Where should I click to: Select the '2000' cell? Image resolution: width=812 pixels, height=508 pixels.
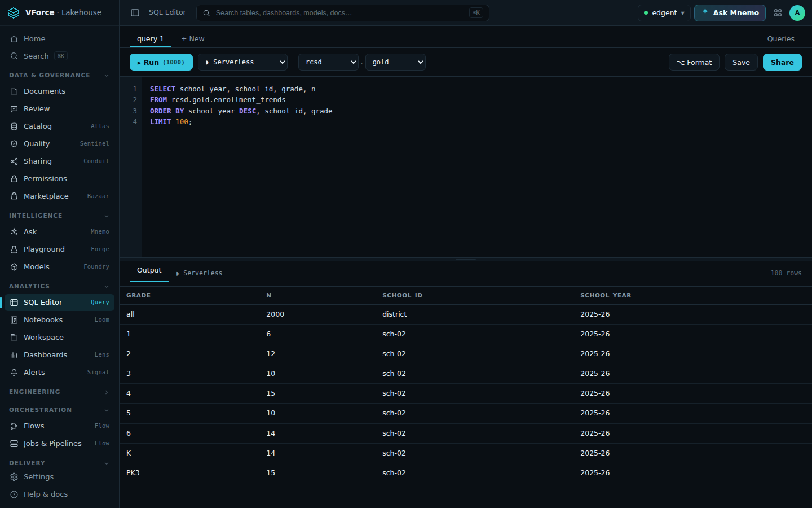pos(275,314)
